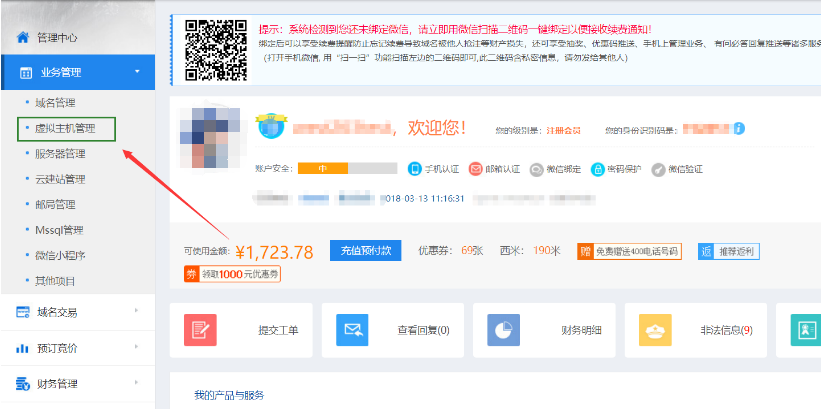Click the 密码保护 lock icon
The image size is (821, 409).
point(598,169)
